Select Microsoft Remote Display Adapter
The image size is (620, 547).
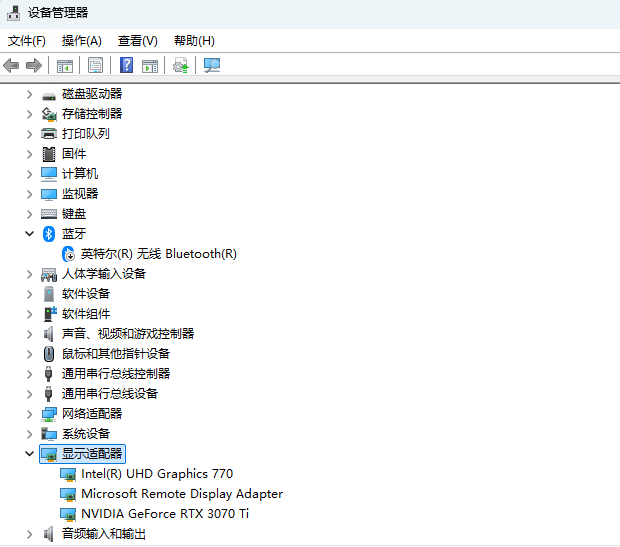point(181,493)
